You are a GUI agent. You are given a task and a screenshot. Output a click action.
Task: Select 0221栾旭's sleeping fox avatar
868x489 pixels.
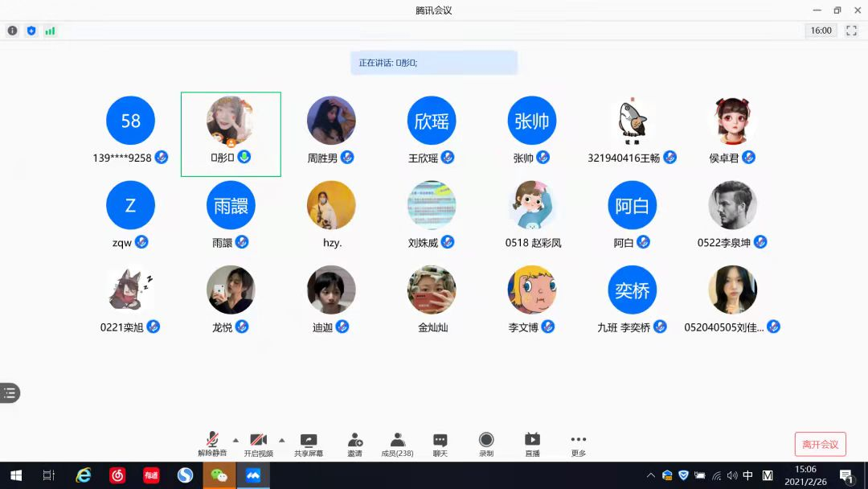(x=131, y=290)
